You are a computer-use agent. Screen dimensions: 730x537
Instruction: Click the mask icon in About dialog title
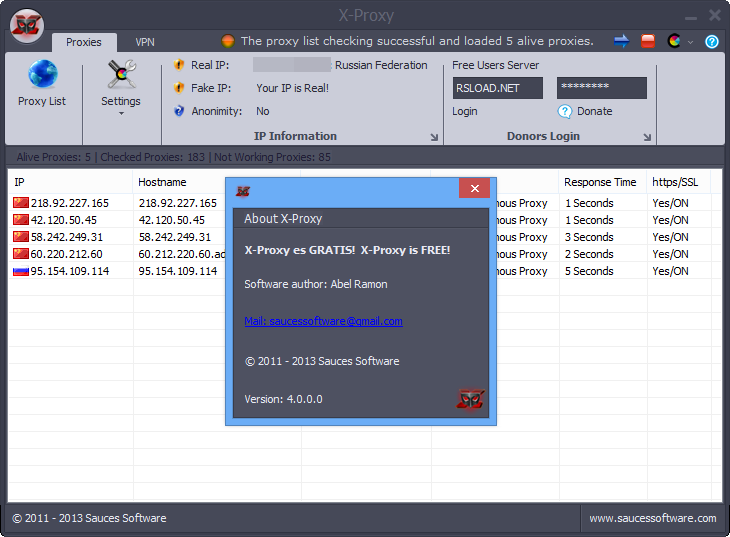243,191
